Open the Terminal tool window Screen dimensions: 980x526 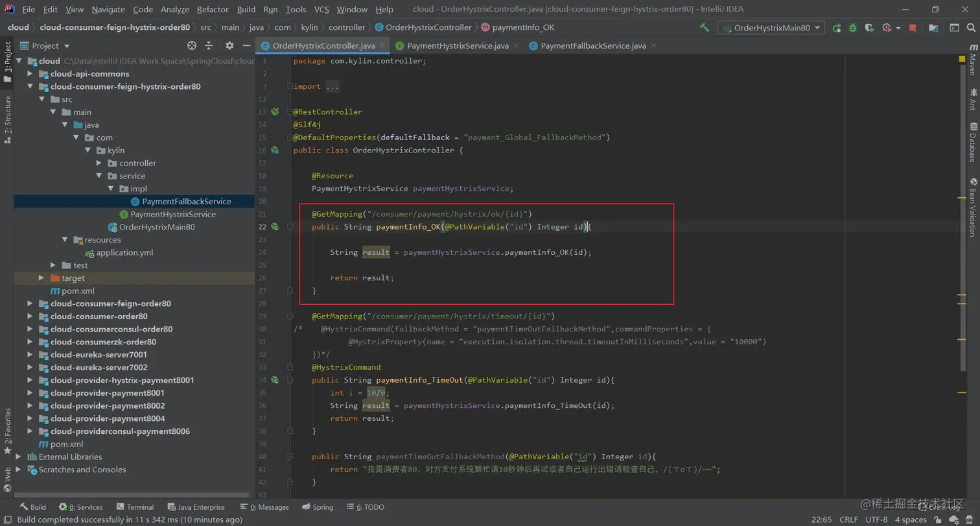[135, 507]
